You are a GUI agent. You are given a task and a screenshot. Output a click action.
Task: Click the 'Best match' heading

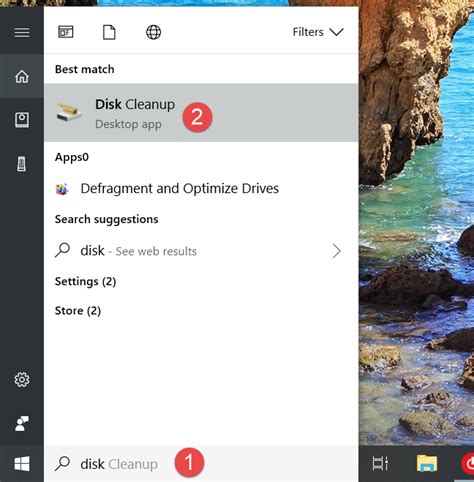tap(85, 69)
